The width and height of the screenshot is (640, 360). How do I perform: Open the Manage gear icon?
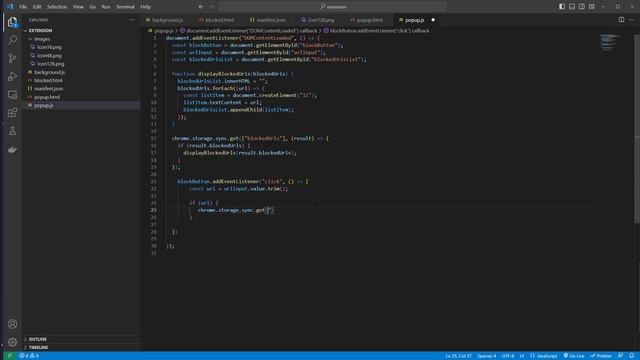12,342
